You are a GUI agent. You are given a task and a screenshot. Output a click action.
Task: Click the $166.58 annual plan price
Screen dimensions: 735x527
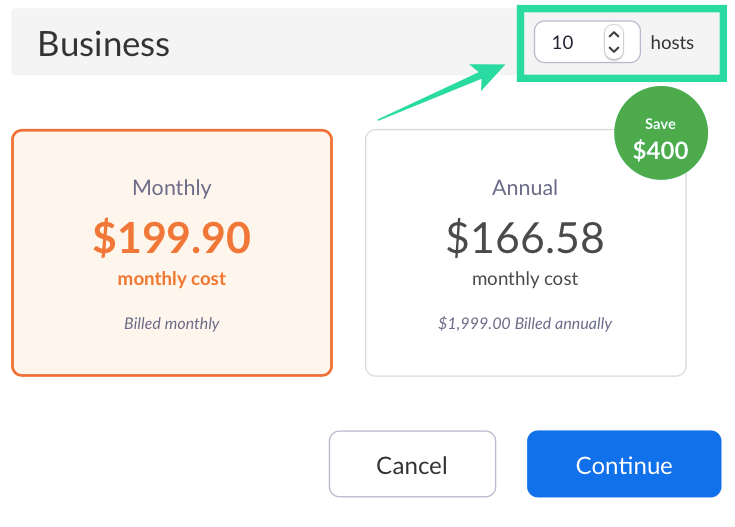pyautogui.click(x=525, y=238)
